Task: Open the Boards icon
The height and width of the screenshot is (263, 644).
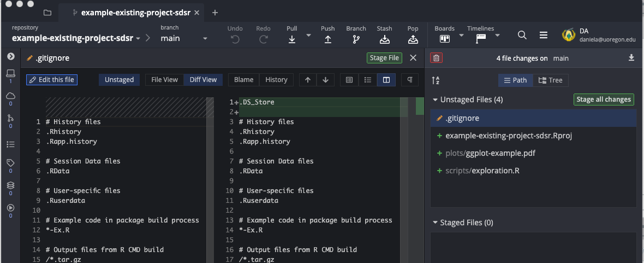Action: click(x=445, y=39)
